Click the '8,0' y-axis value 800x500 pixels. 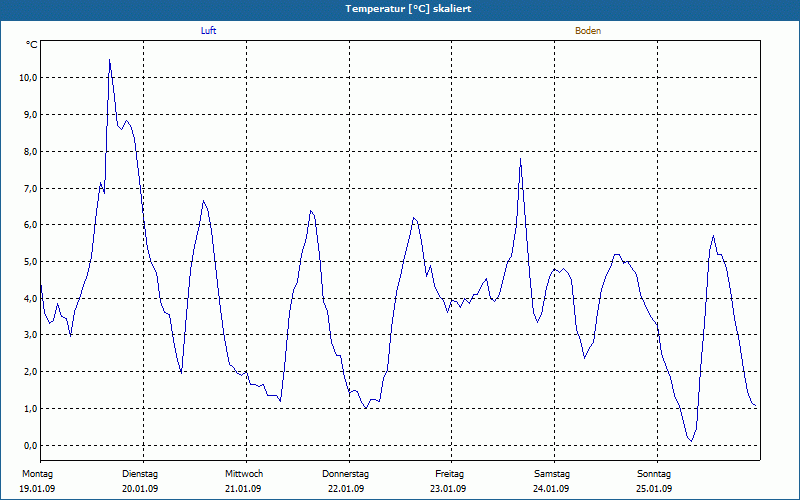tap(30, 152)
